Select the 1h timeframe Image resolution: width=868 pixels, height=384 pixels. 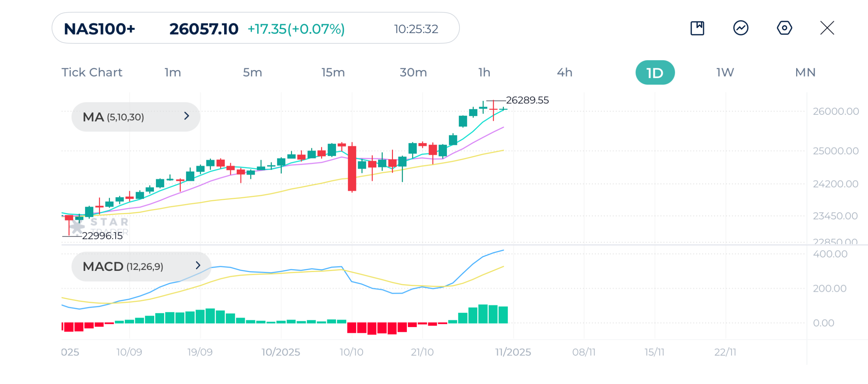484,72
